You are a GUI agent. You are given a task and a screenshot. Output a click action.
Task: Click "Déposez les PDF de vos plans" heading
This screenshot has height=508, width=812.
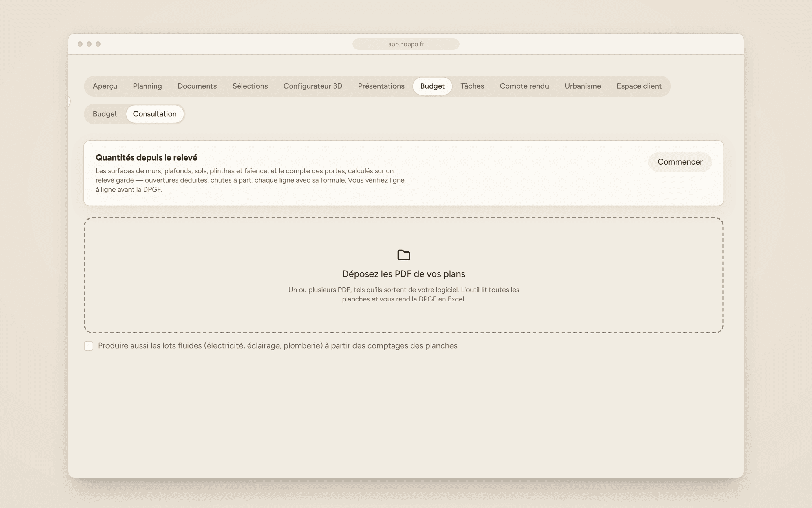pos(404,274)
